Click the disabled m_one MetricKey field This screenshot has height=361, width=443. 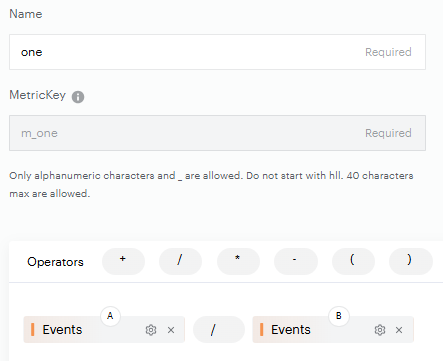217,133
